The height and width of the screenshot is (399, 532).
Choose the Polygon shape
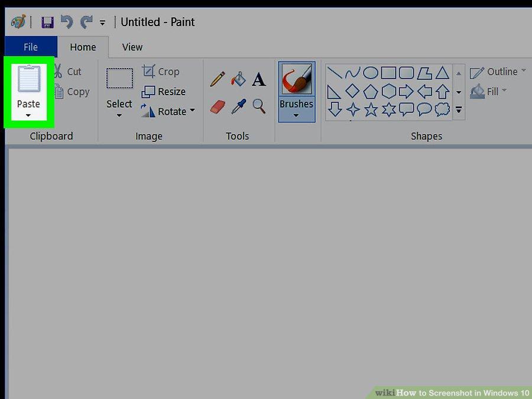[424, 73]
